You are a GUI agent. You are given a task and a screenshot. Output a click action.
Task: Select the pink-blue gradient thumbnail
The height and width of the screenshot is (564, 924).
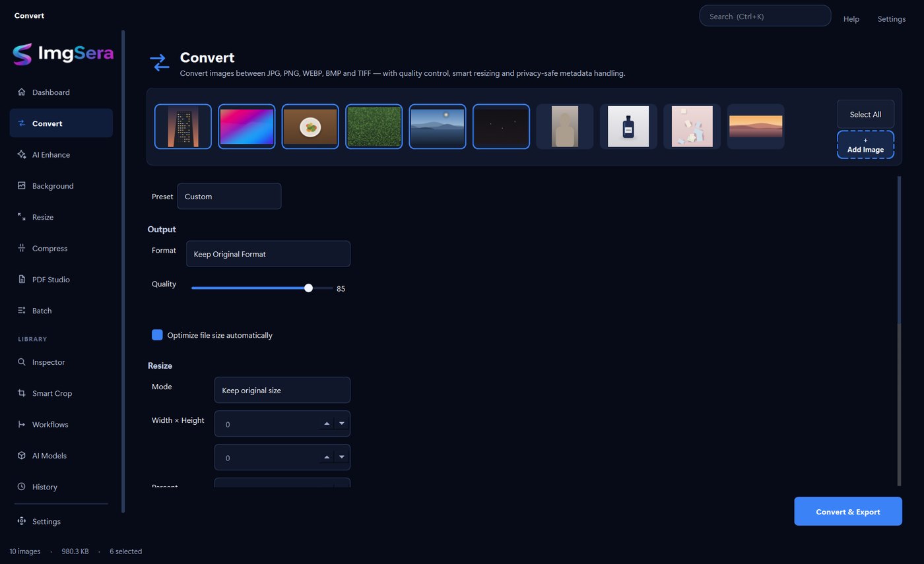click(247, 127)
